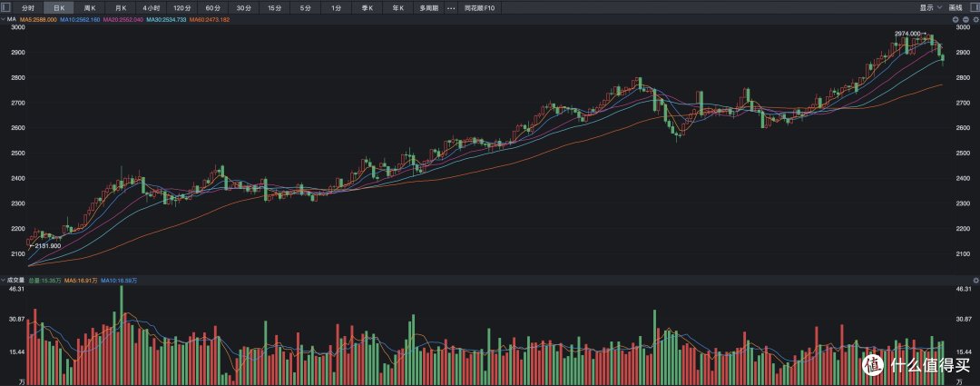Switch to the 30分 period tab

pyautogui.click(x=244, y=8)
